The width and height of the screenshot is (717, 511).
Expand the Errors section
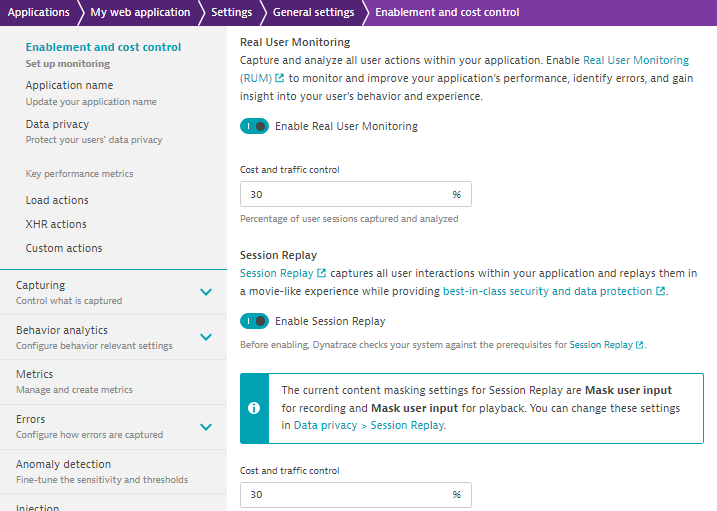click(206, 426)
